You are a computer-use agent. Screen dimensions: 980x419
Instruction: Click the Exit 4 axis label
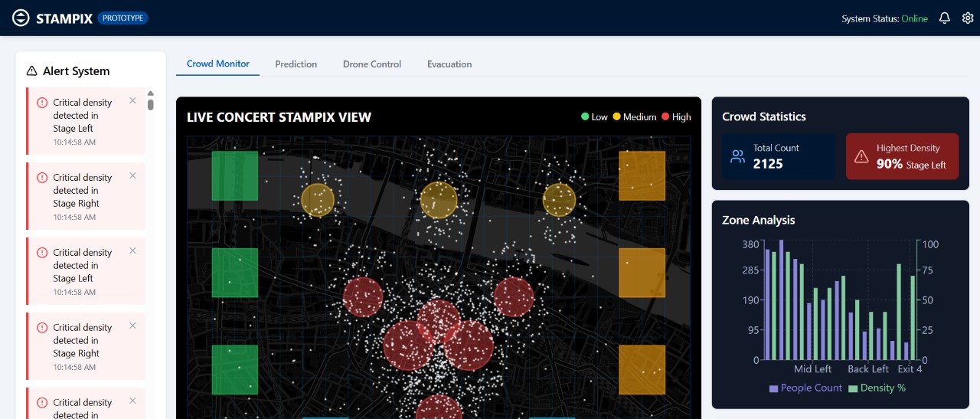(x=910, y=369)
